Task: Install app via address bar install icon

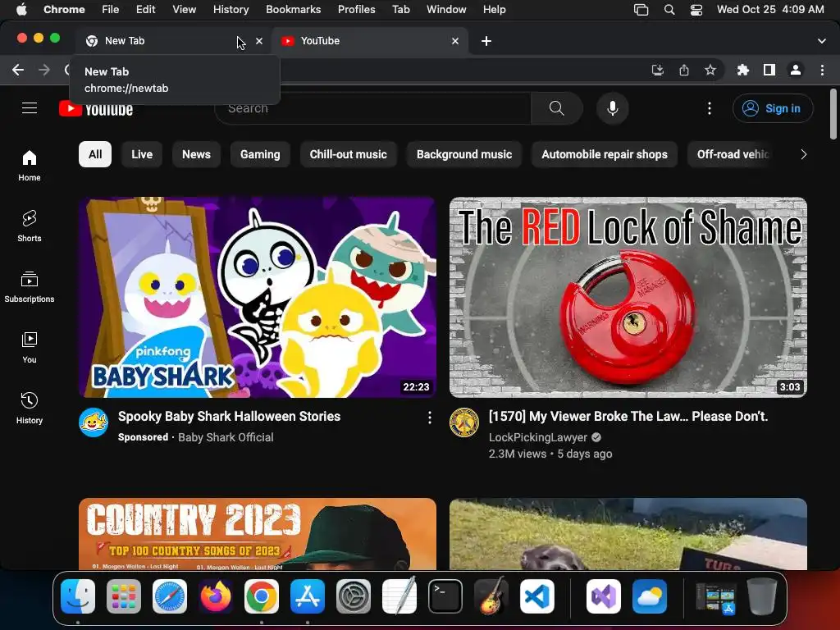Action: [657, 70]
